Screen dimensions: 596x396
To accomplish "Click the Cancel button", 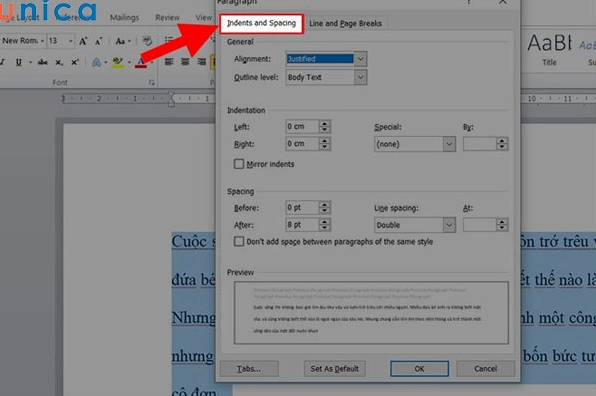I will 485,369.
